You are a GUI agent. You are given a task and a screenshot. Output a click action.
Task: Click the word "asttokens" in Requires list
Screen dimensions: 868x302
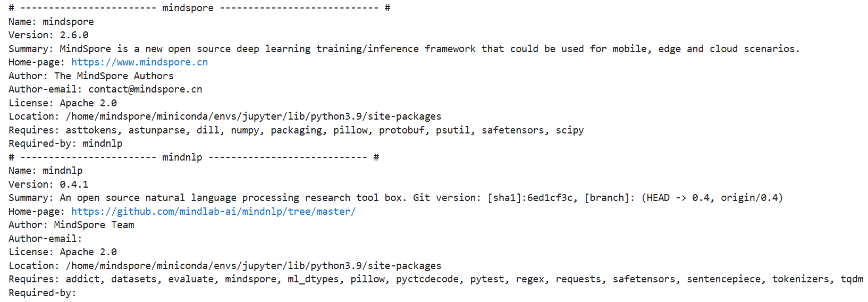point(91,130)
